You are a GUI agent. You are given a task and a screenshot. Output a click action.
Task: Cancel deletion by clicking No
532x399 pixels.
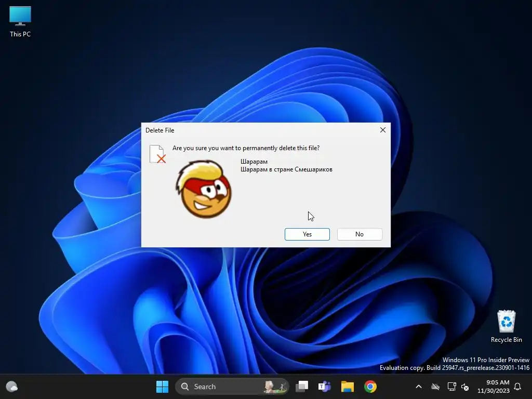pyautogui.click(x=360, y=234)
